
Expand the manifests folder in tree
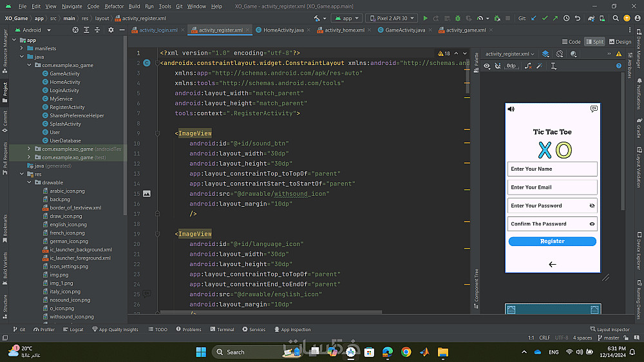(21, 48)
